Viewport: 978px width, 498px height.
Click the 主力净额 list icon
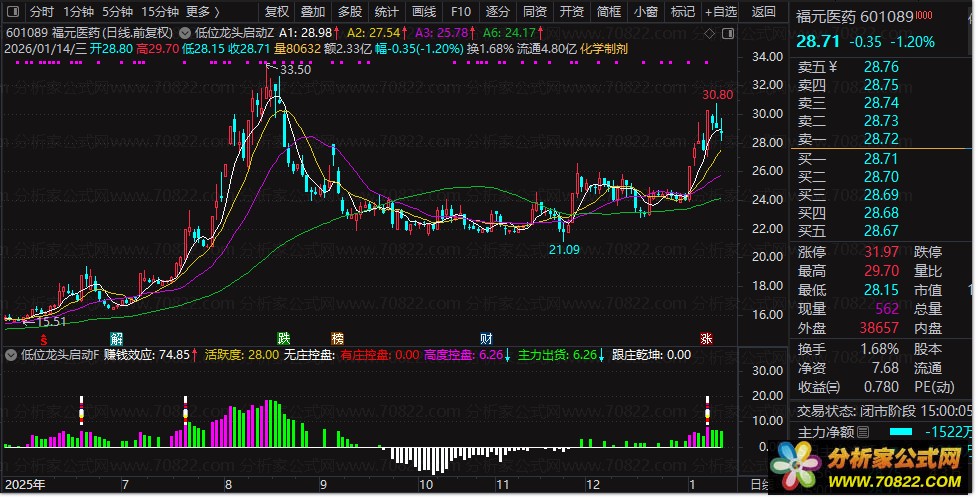863,432
